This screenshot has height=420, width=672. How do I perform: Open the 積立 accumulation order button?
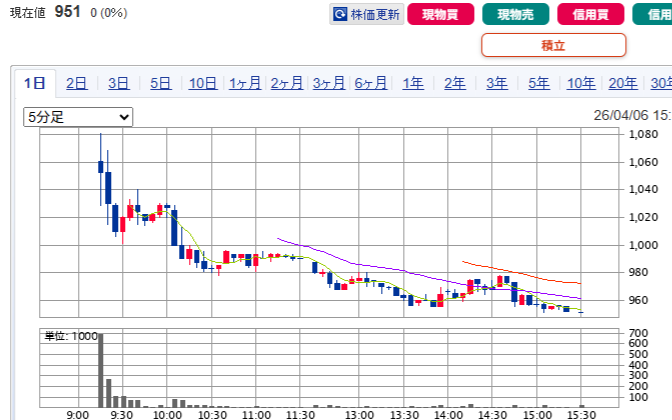tap(553, 45)
